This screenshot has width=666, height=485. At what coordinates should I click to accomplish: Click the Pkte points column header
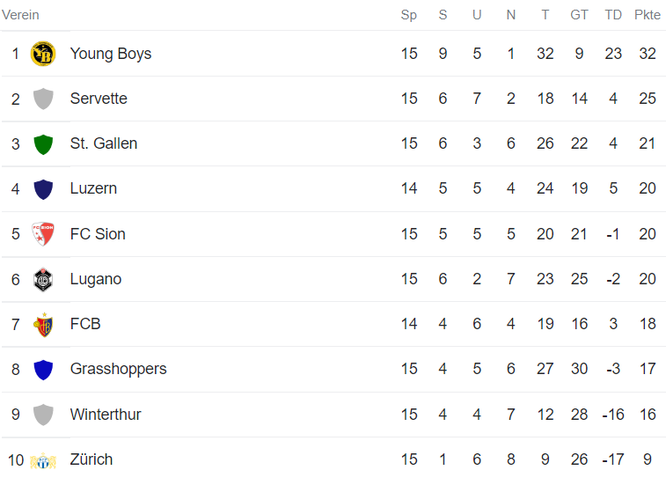point(647,15)
